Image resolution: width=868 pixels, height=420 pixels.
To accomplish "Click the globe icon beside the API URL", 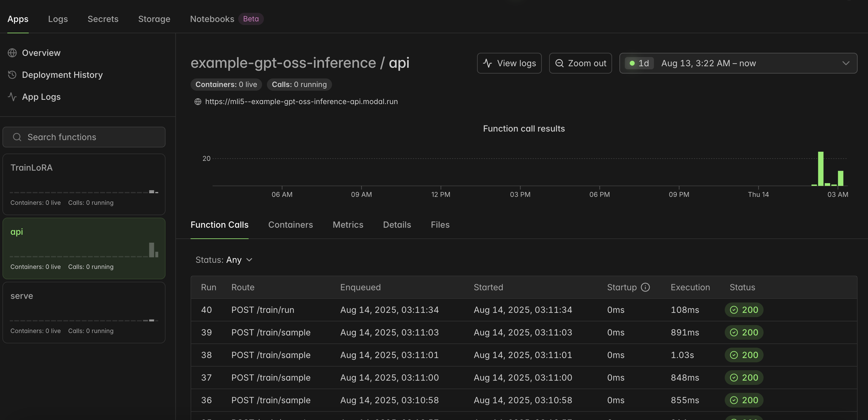I will click(x=198, y=102).
